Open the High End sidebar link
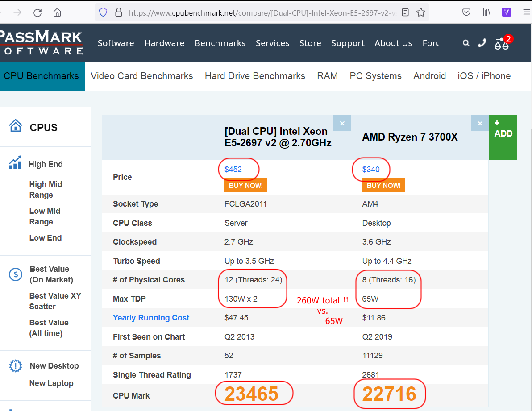Viewport: 532px width, 411px height. [x=46, y=164]
